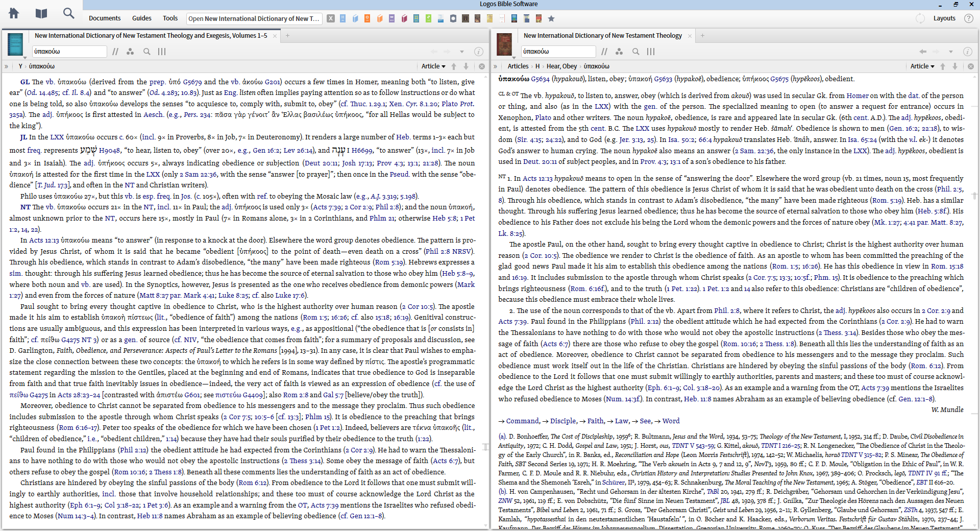Click the gray X shortcut icon
Viewport: 980px width, 531px height.
(331, 18)
